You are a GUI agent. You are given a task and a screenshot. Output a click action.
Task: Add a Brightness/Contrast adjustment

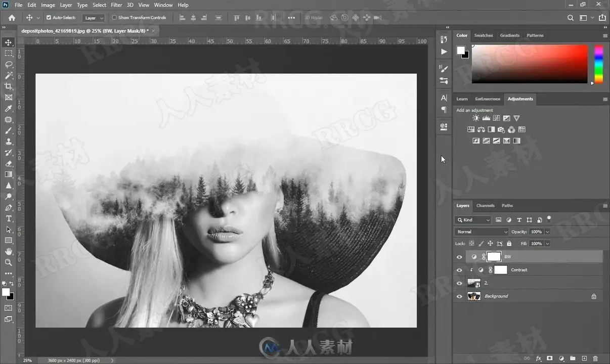point(476,118)
